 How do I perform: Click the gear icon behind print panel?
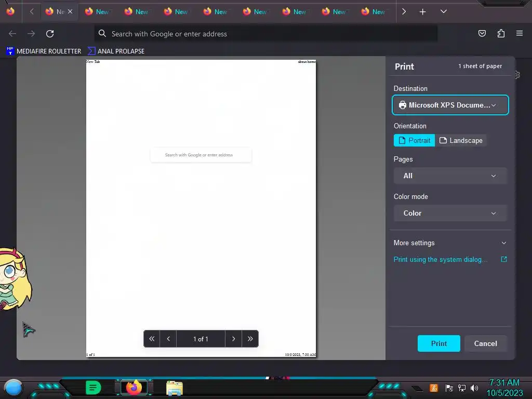pos(517,75)
